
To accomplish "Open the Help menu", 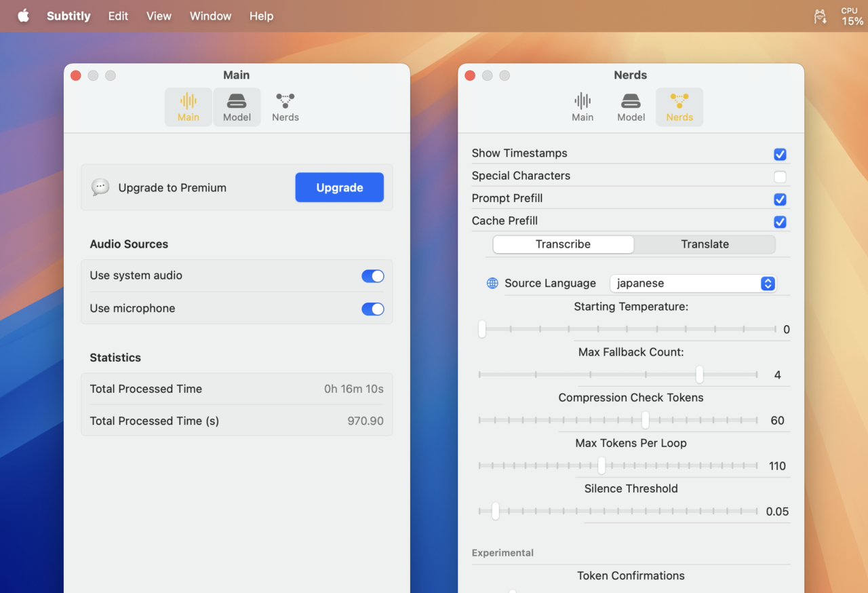I will pos(261,16).
